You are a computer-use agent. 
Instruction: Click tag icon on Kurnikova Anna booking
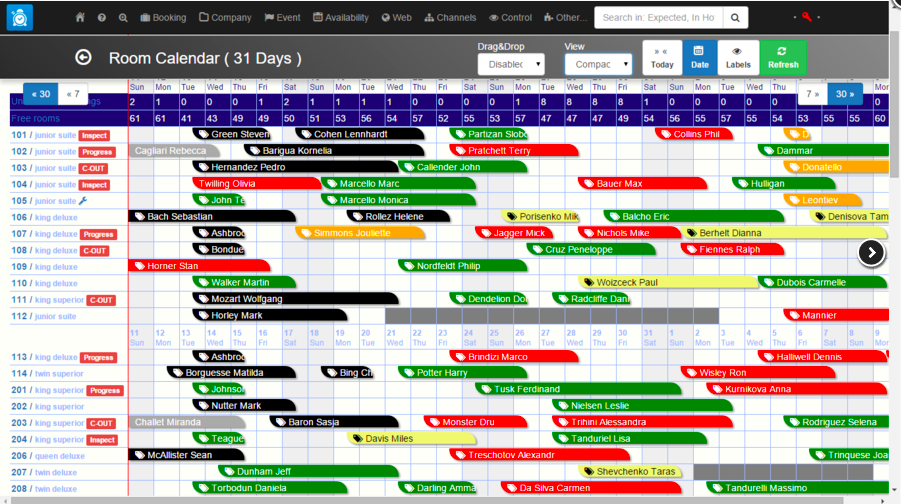pyautogui.click(x=717, y=389)
